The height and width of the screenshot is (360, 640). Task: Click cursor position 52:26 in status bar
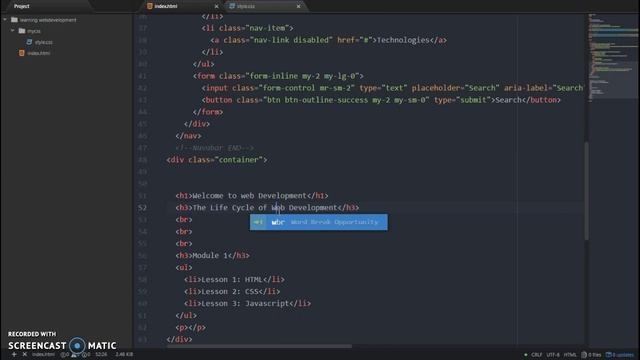(x=101, y=354)
